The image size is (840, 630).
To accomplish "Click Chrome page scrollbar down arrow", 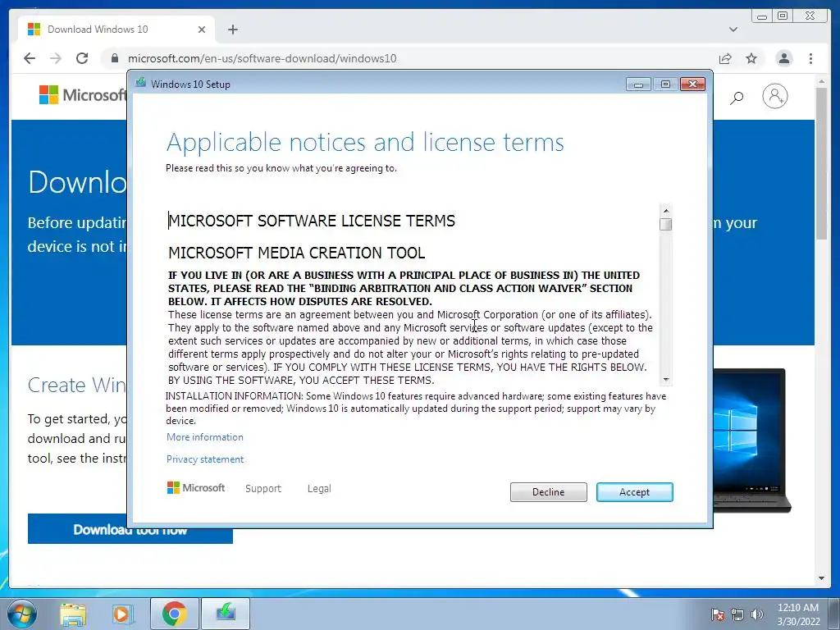I will [x=822, y=578].
